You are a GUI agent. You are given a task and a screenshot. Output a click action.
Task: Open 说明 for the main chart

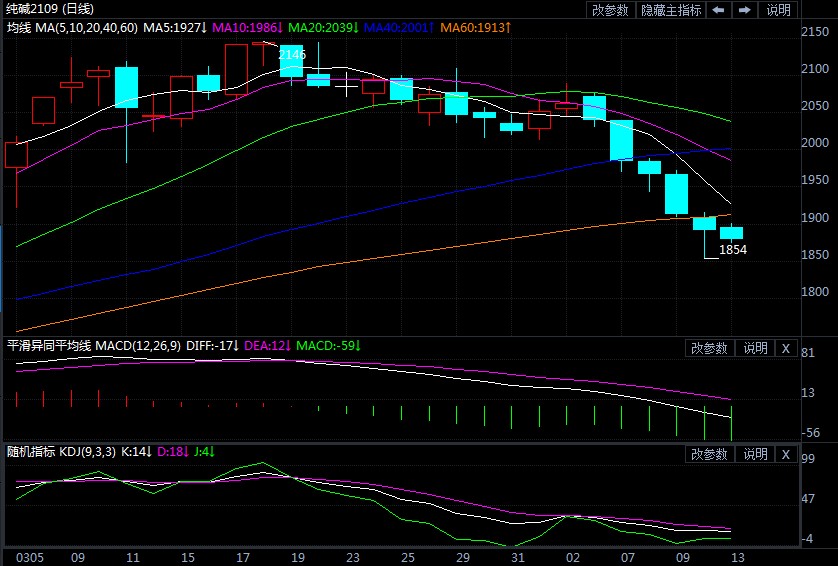click(778, 10)
